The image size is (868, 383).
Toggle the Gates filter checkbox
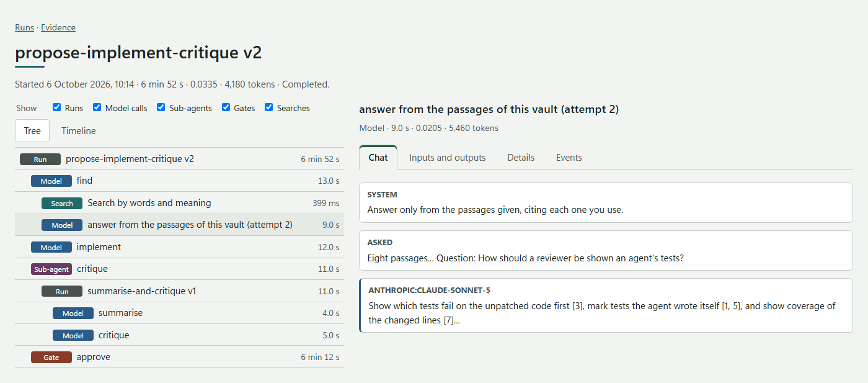[x=226, y=107]
